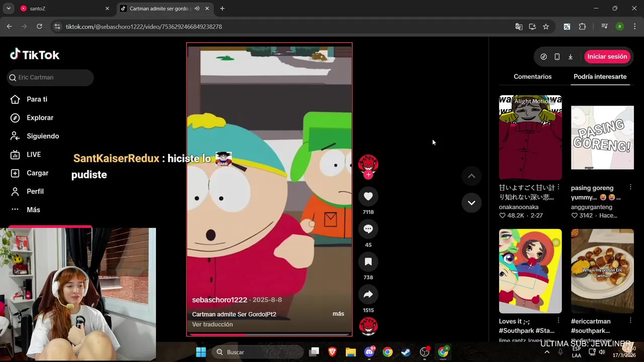The image size is (644, 362).
Task: Go to previous video with up chevron
Action: (471, 176)
